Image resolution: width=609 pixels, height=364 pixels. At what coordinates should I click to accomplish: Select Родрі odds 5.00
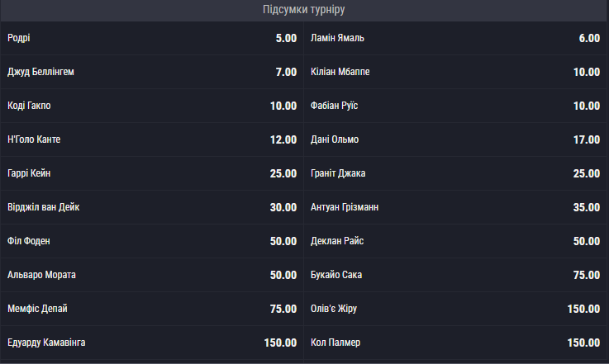152,38
